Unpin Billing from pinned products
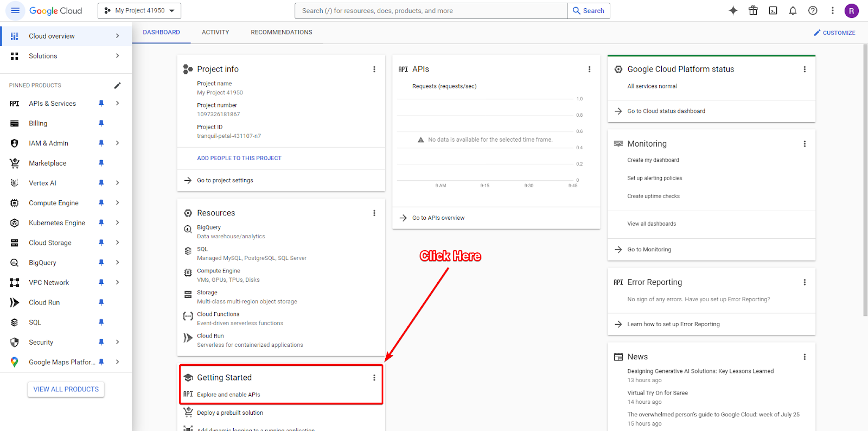The height and width of the screenshot is (431, 868). [101, 123]
